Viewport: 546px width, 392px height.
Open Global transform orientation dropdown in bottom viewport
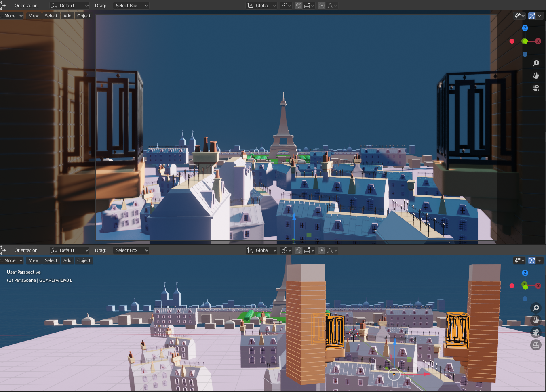click(x=261, y=250)
